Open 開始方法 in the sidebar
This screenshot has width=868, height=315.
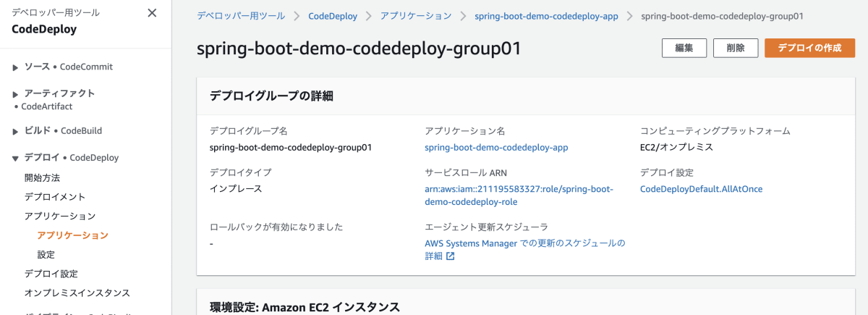point(42,177)
